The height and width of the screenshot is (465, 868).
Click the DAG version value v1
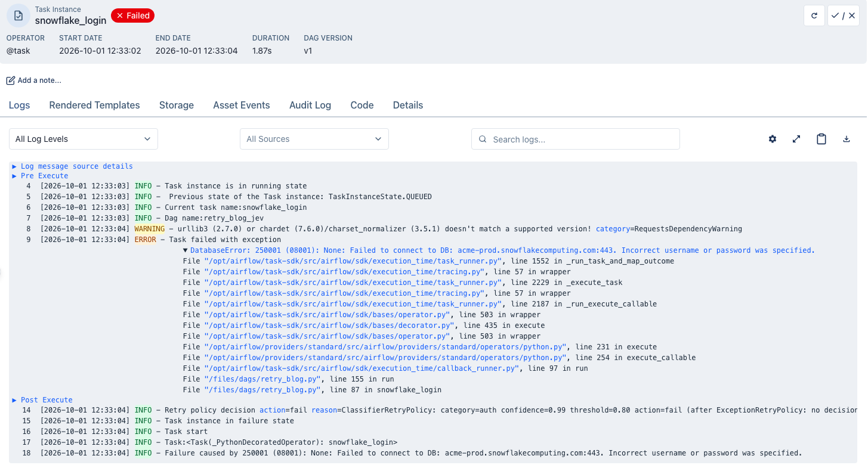tap(308, 51)
